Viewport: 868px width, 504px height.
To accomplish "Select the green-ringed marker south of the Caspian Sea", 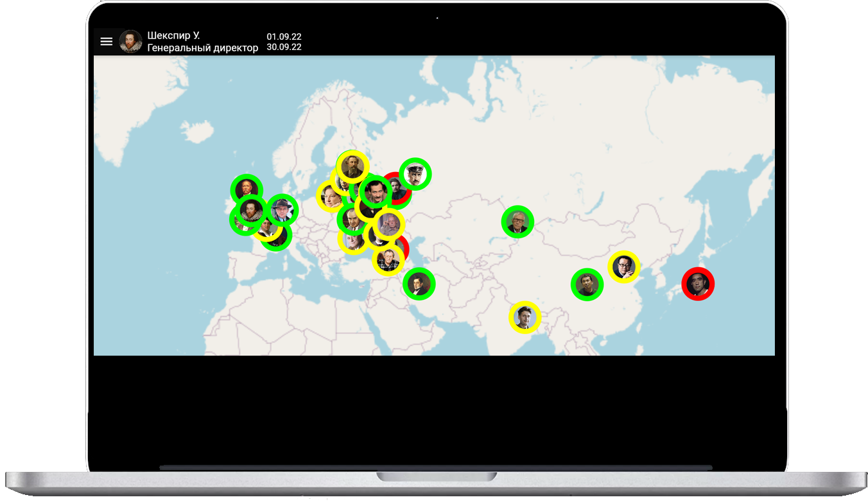I will (x=419, y=284).
